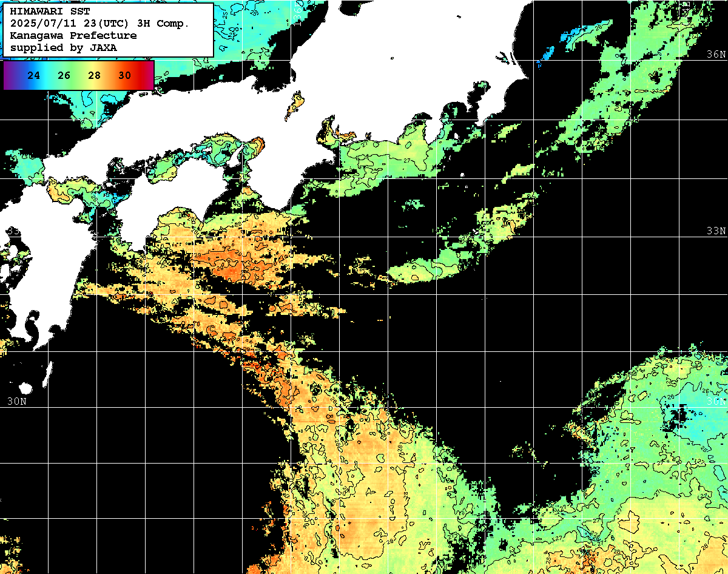Screen dimensions: 728x574
Task: Click the 'Kanagawa Prefecture' text
Action: point(73,35)
